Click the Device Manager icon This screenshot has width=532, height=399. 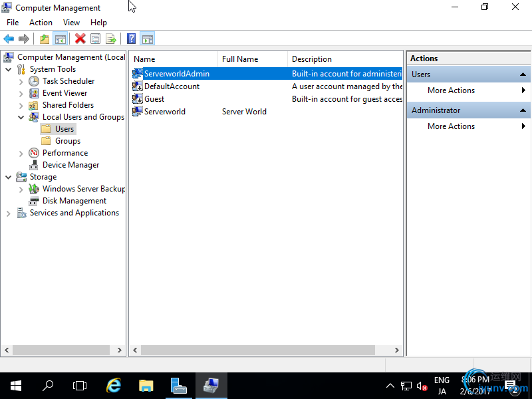pyautogui.click(x=34, y=165)
